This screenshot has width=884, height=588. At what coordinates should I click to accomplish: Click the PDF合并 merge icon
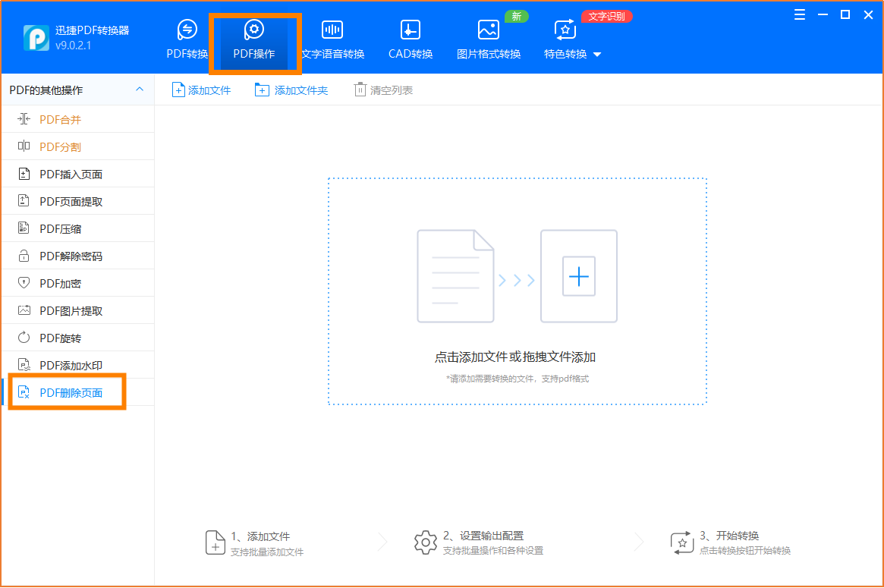24,119
